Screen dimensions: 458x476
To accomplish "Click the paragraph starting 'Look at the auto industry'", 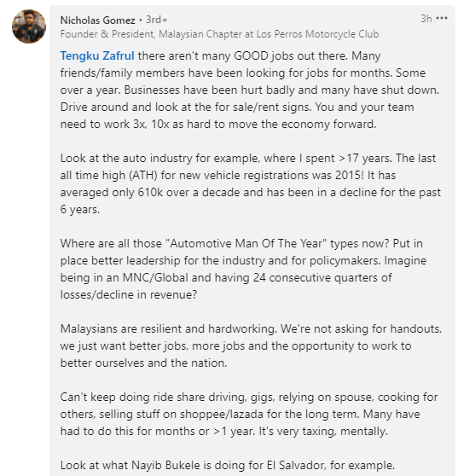I will [x=251, y=183].
